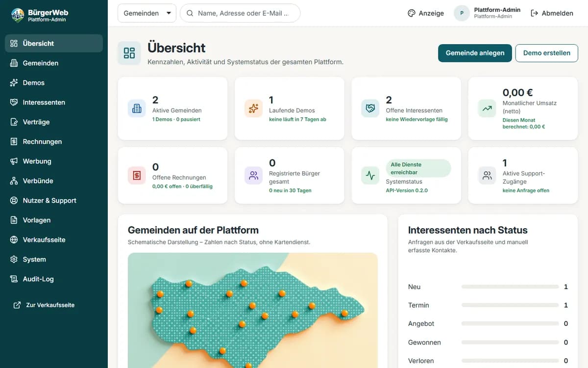Click the Systemstatus pulse icon

[x=370, y=175]
